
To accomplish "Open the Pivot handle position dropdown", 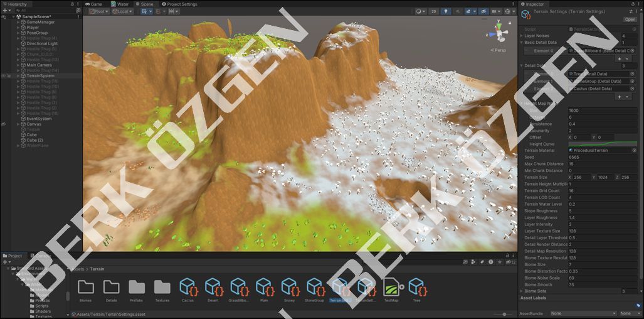I will 98,11.
